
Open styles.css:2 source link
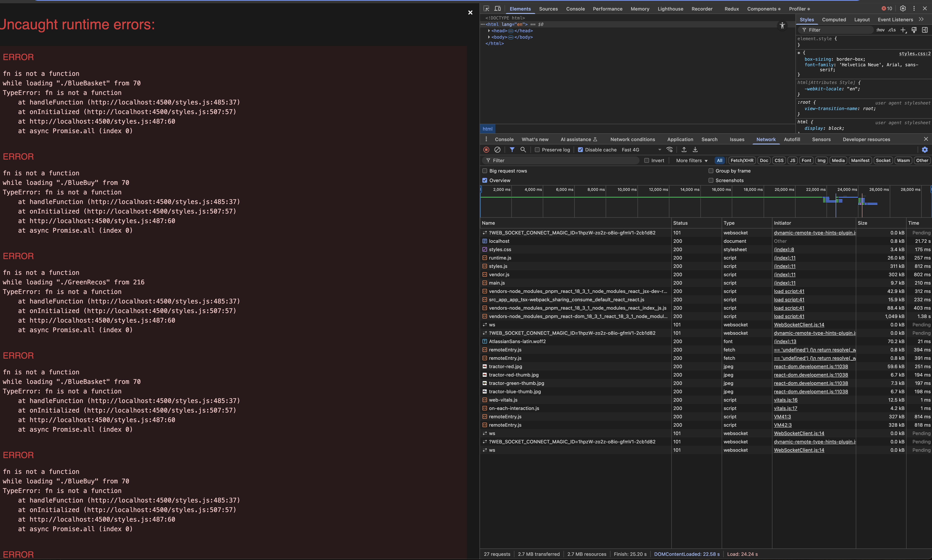[915, 54]
